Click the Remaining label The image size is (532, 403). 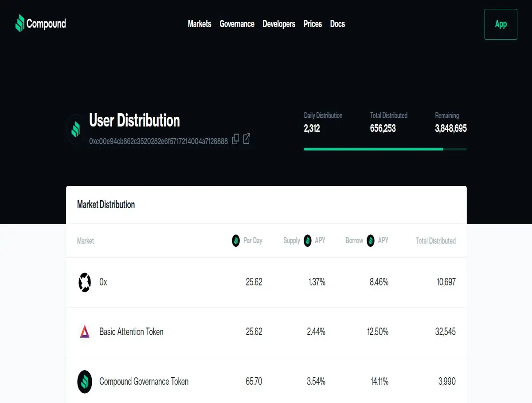click(447, 115)
